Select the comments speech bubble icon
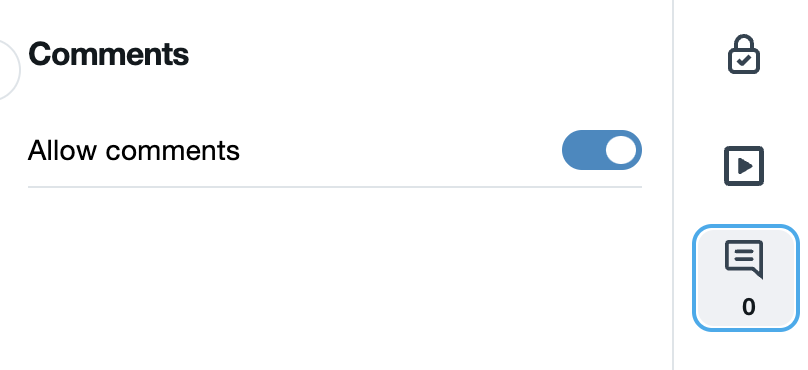The height and width of the screenshot is (370, 808). [x=744, y=259]
